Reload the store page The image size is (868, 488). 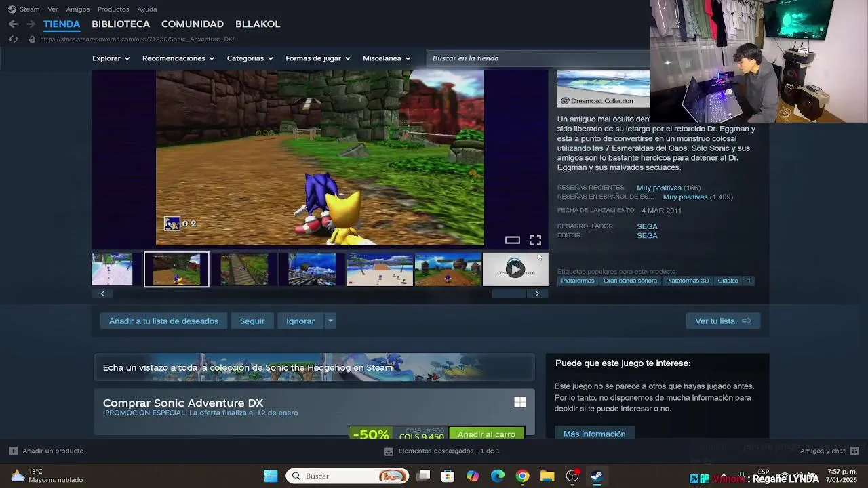(x=13, y=39)
